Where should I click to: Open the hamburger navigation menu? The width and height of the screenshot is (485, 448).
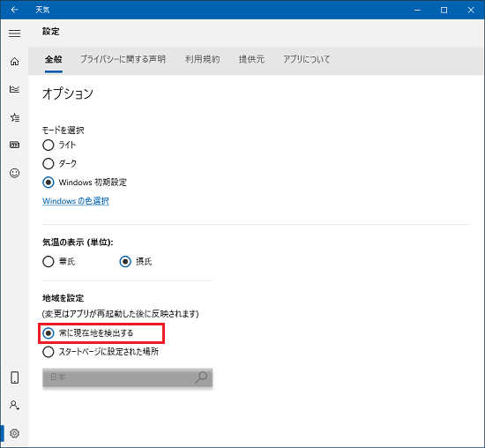tap(14, 34)
